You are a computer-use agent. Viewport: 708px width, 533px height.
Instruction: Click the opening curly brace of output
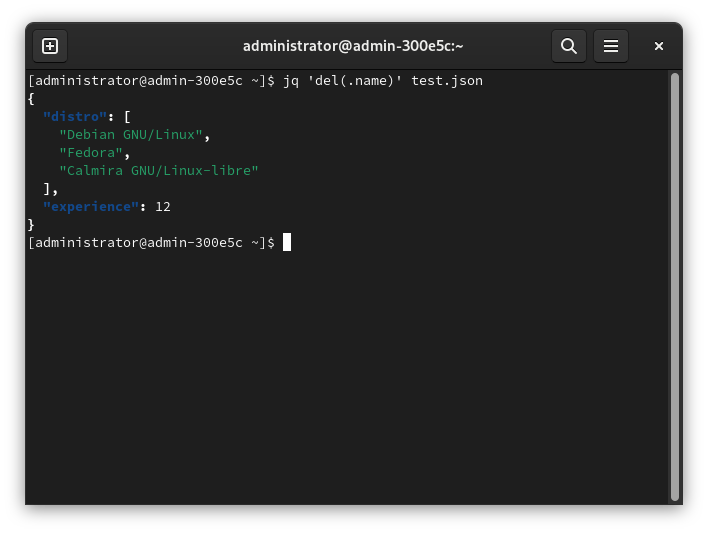(31, 98)
